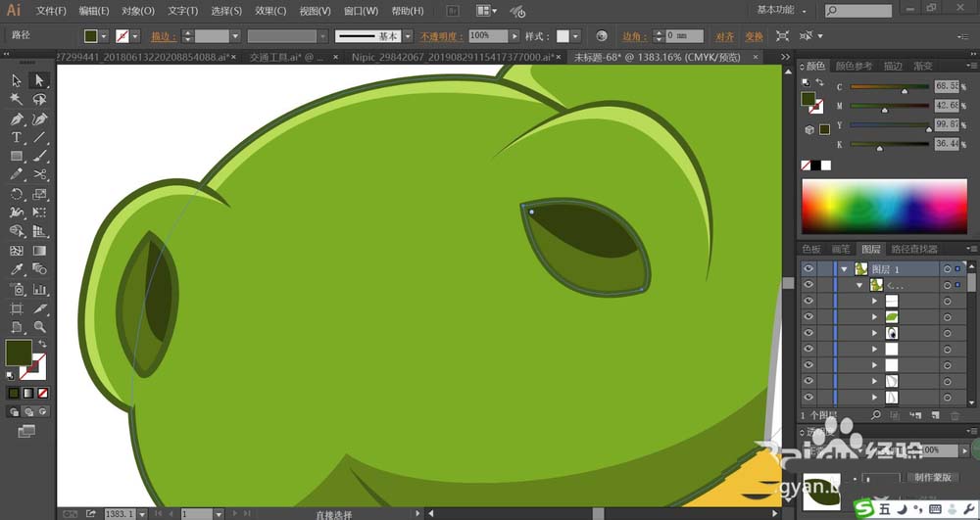Click the 制作蒙版 button
This screenshot has width=980, height=520.
tap(933, 477)
